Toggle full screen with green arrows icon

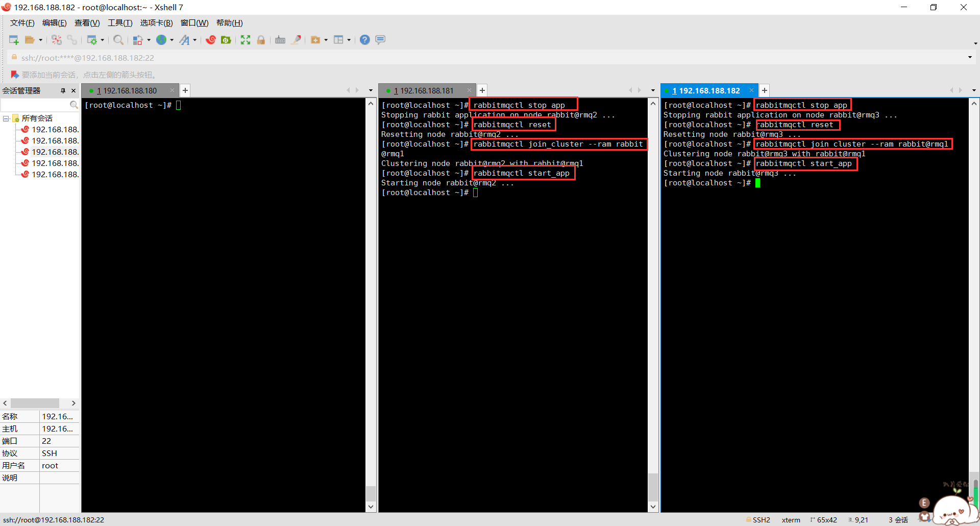[x=246, y=40]
